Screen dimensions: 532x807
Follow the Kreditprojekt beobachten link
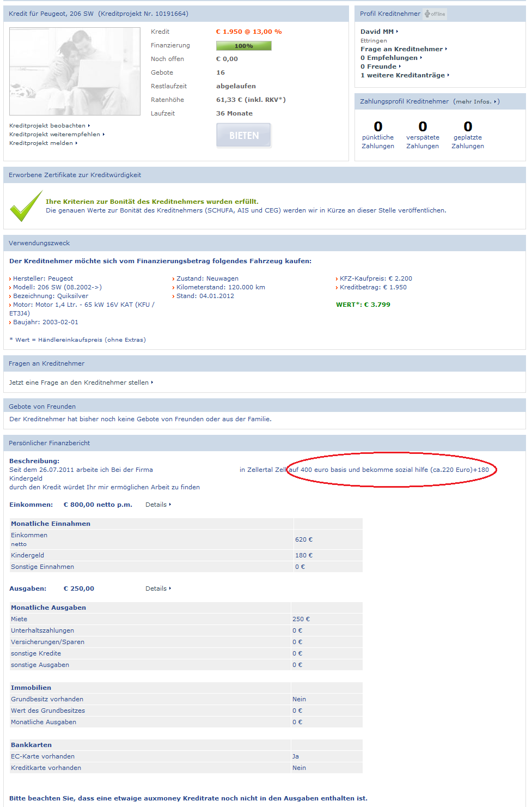coord(49,126)
